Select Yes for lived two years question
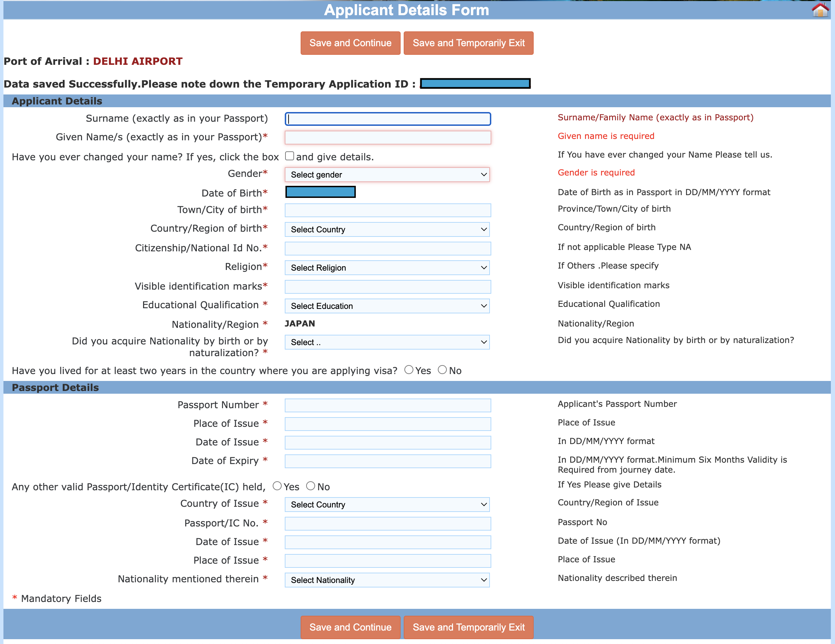The width and height of the screenshot is (835, 644). pyautogui.click(x=409, y=370)
